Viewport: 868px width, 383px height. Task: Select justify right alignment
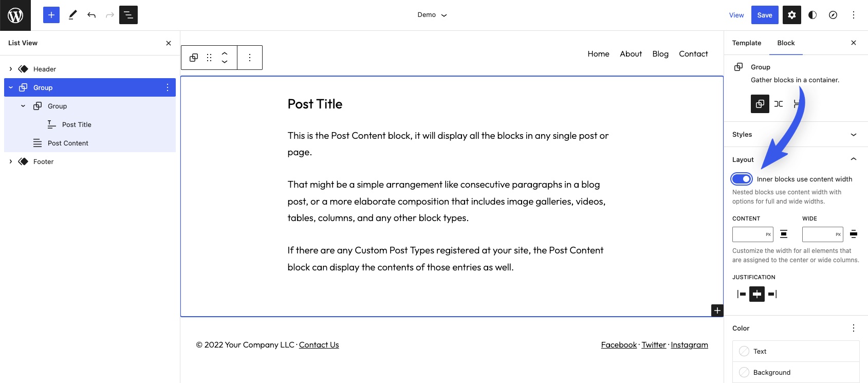point(772,294)
